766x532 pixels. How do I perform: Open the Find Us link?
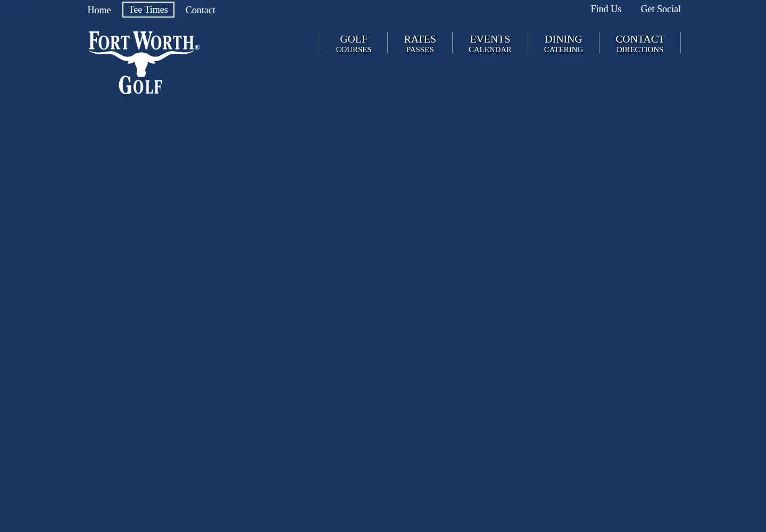(x=606, y=9)
